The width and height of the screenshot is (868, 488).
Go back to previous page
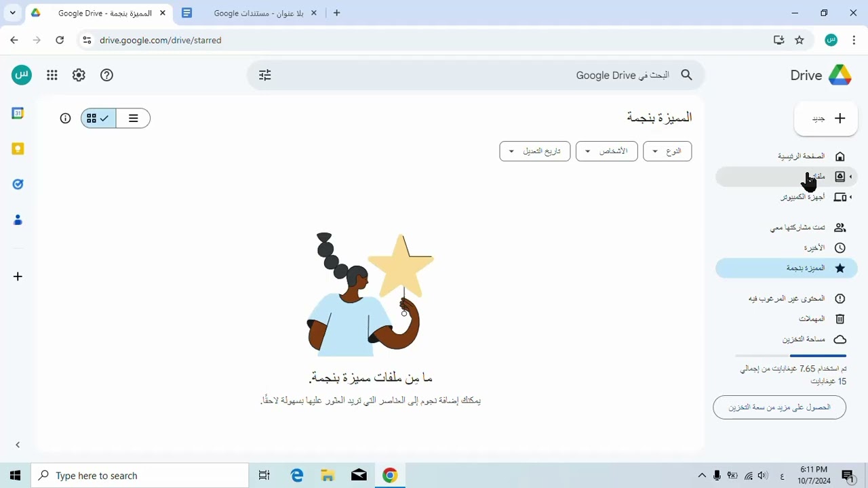14,40
